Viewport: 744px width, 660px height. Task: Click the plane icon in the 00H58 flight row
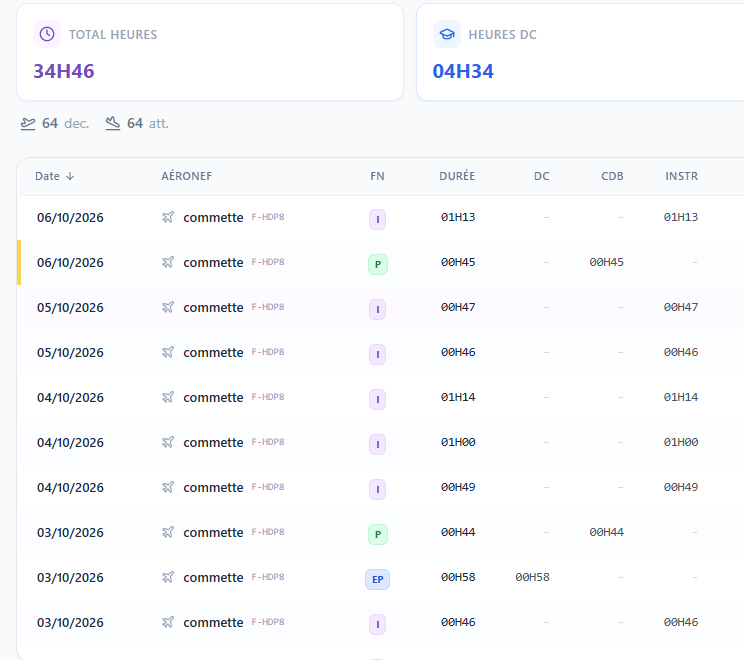168,577
